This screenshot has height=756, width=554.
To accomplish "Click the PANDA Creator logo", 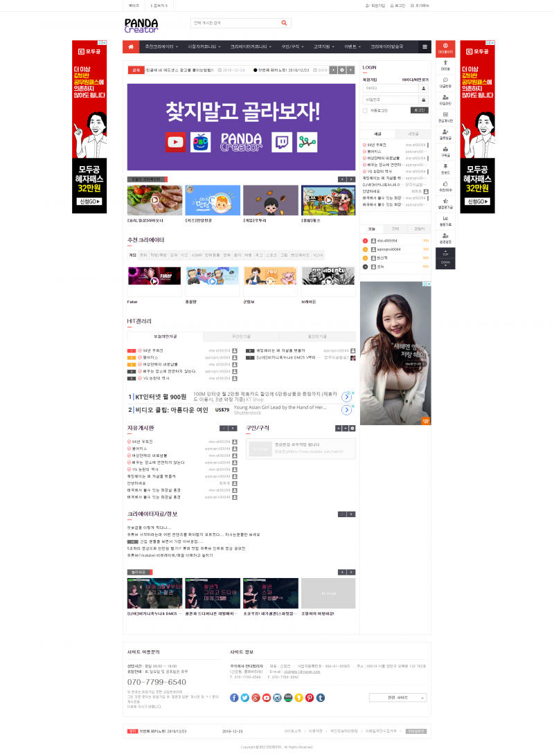I will (x=141, y=26).
